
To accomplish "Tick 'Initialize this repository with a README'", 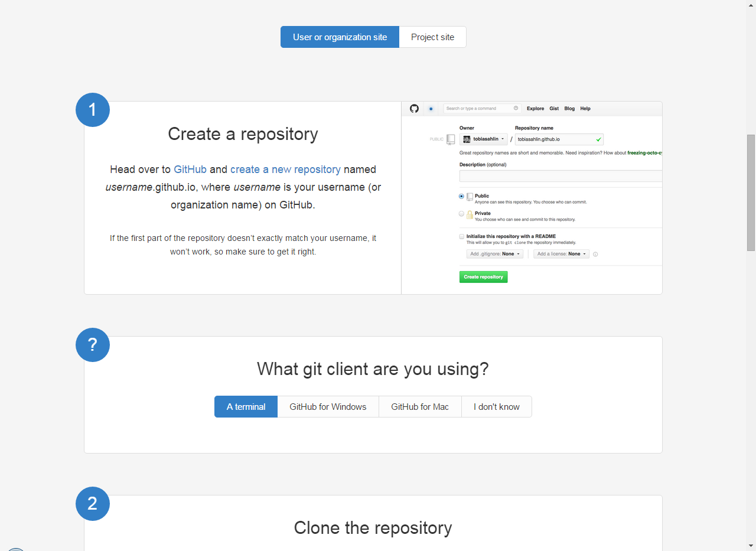I will point(462,236).
